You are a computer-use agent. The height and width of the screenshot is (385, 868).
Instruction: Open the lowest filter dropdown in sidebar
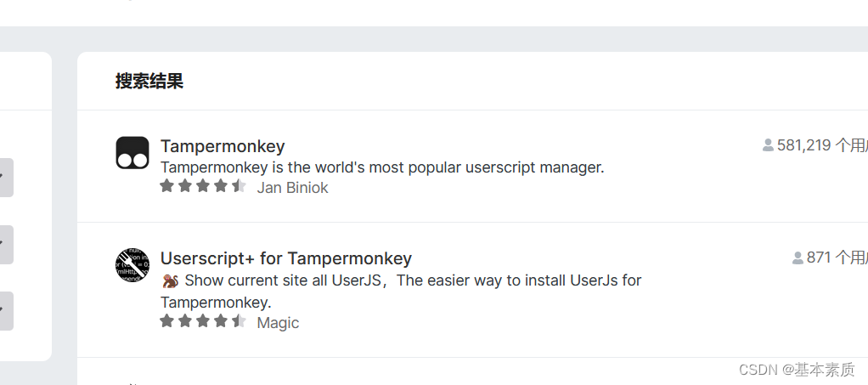pyautogui.click(x=4, y=310)
